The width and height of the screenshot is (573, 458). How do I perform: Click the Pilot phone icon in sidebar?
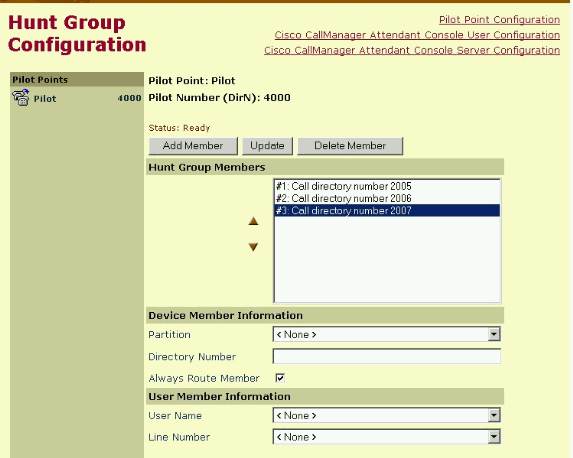pyautogui.click(x=21, y=98)
